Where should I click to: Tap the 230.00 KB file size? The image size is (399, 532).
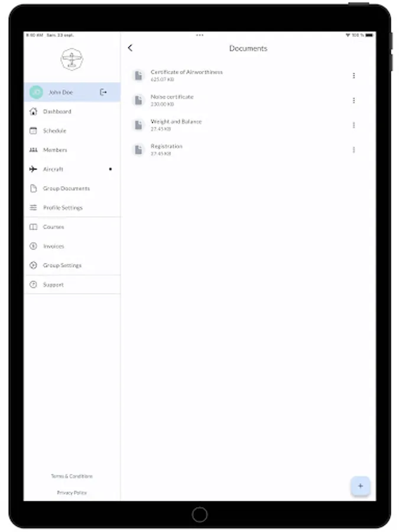point(162,104)
